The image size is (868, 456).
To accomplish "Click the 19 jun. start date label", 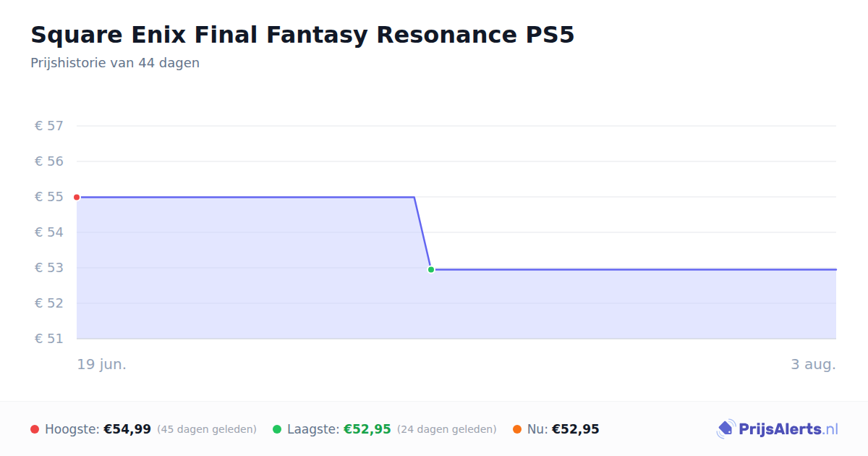I will (x=102, y=364).
